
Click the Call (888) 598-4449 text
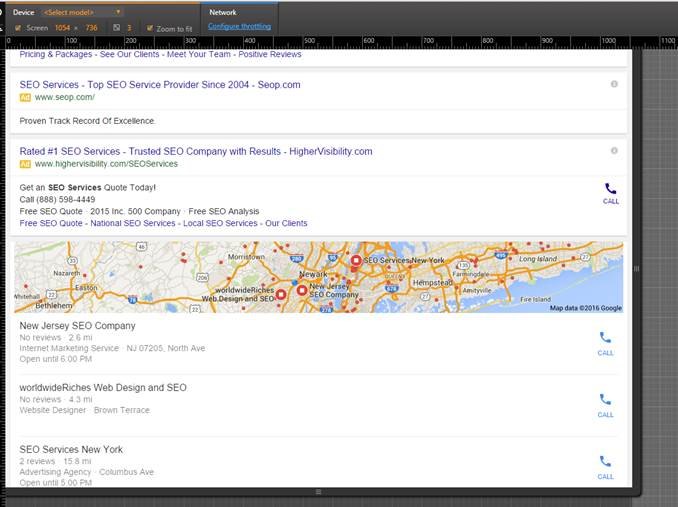coord(57,200)
